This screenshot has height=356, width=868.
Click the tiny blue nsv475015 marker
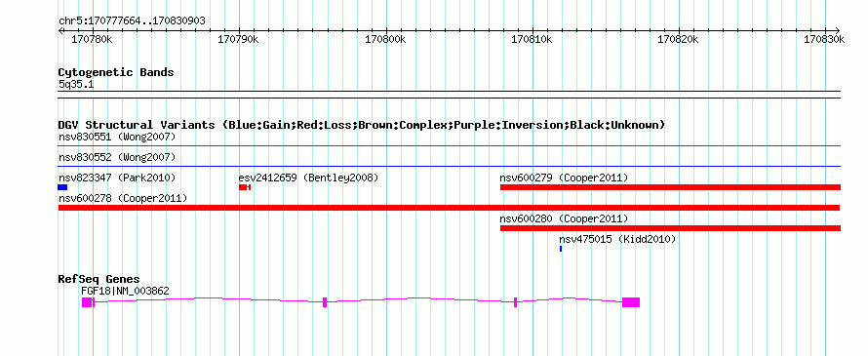[x=561, y=249]
